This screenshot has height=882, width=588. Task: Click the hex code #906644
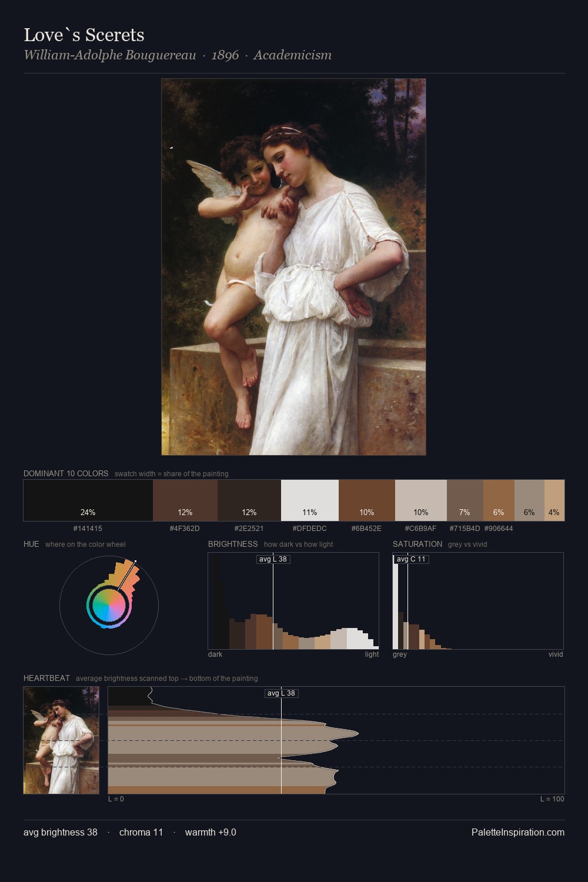point(499,529)
